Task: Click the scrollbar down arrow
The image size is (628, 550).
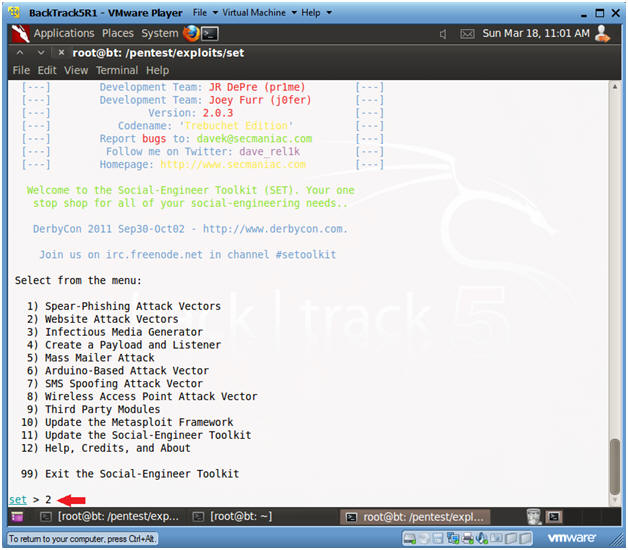Action: [614, 501]
